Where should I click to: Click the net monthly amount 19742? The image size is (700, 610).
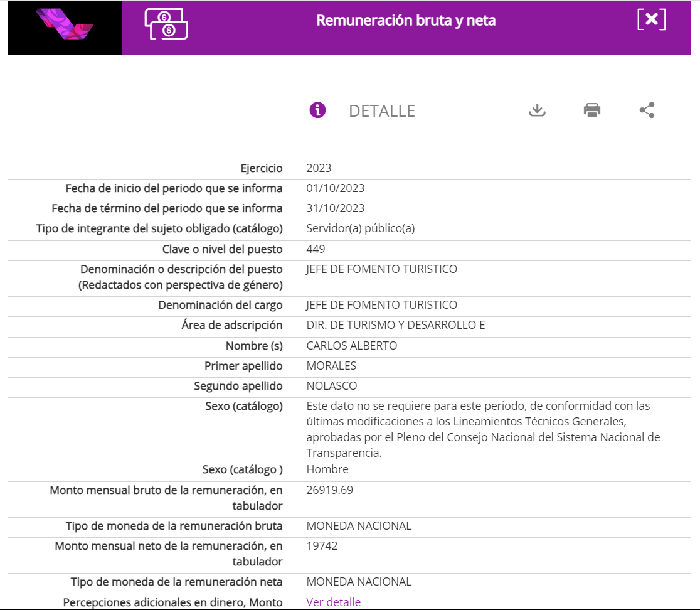click(x=322, y=546)
